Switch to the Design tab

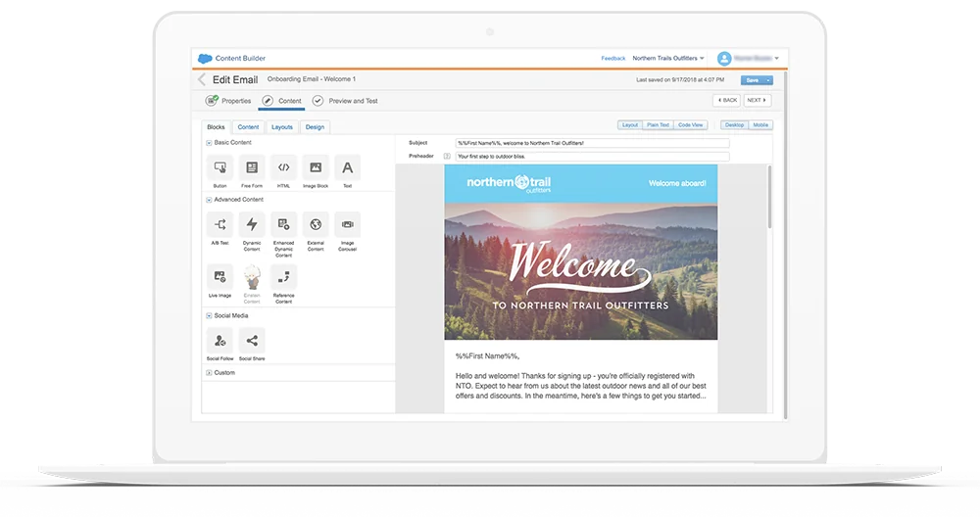point(315,126)
